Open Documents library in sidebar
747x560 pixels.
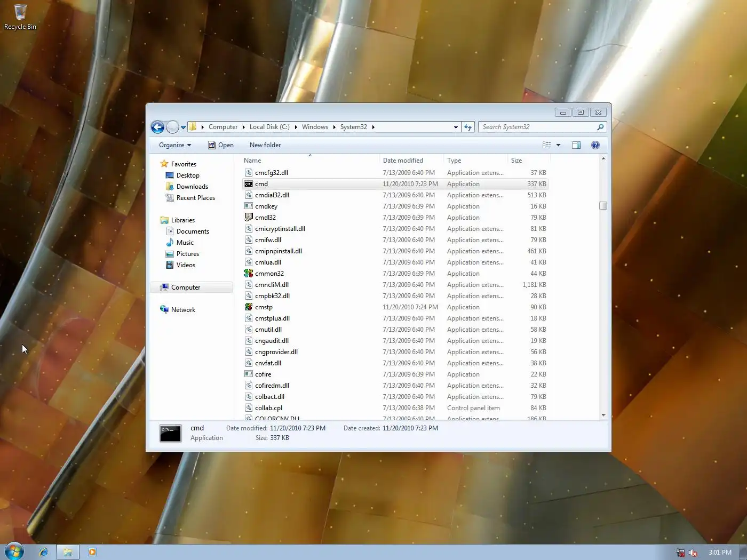pyautogui.click(x=193, y=231)
